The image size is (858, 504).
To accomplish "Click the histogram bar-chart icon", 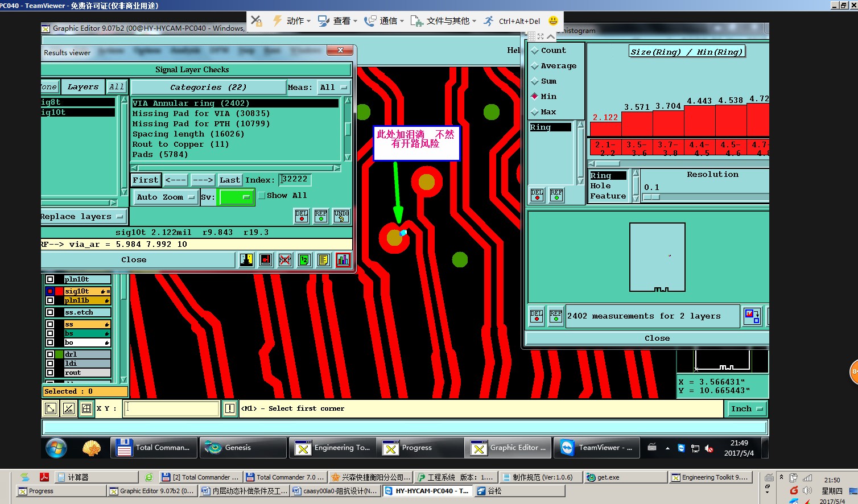I will (343, 260).
